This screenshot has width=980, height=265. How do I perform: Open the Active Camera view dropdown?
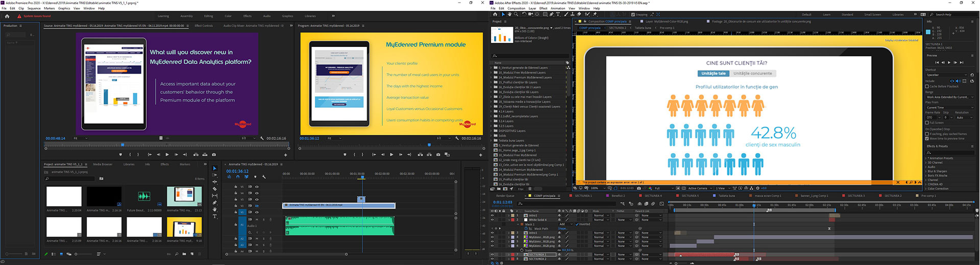pyautogui.click(x=699, y=188)
